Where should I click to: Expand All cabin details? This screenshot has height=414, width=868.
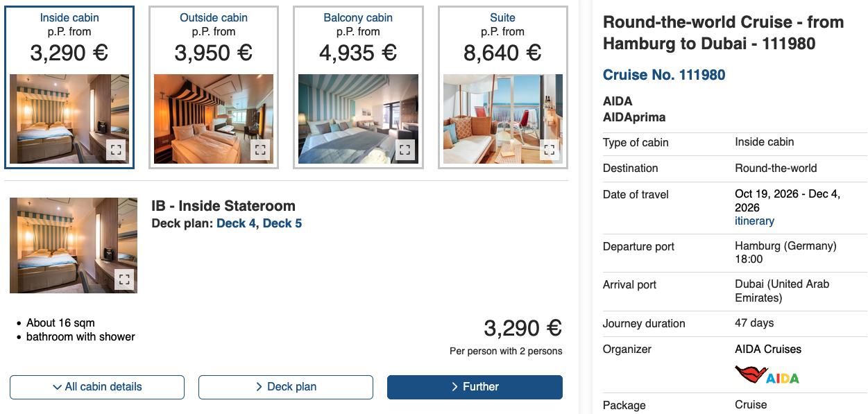click(97, 387)
